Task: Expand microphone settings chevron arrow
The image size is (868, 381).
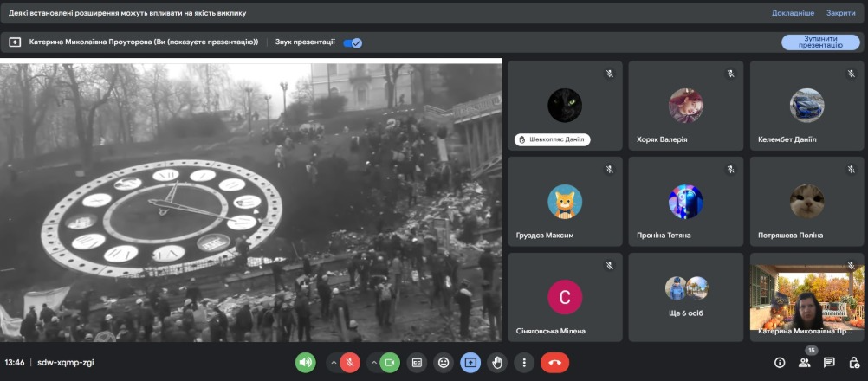Action: tap(334, 363)
